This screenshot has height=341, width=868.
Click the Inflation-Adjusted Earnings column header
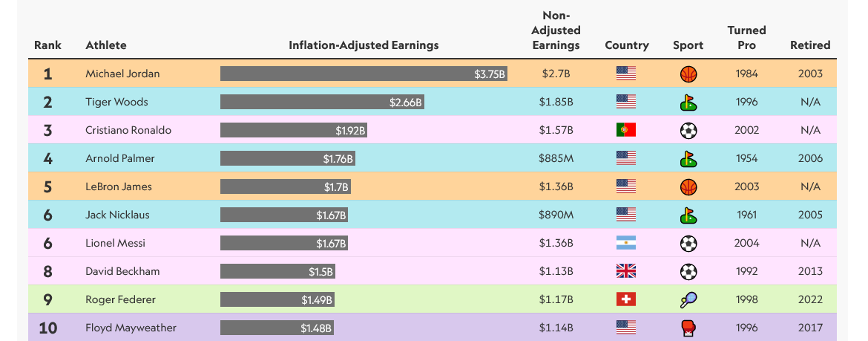(x=364, y=45)
